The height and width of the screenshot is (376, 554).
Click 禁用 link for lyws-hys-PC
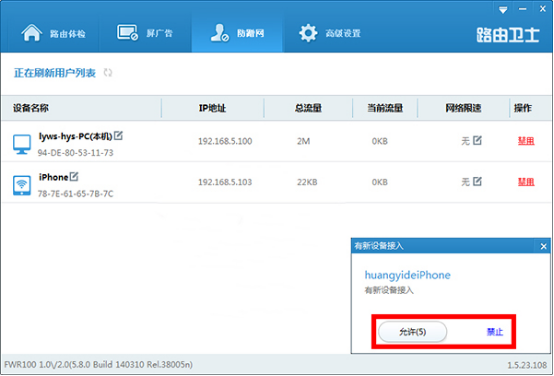click(x=526, y=141)
